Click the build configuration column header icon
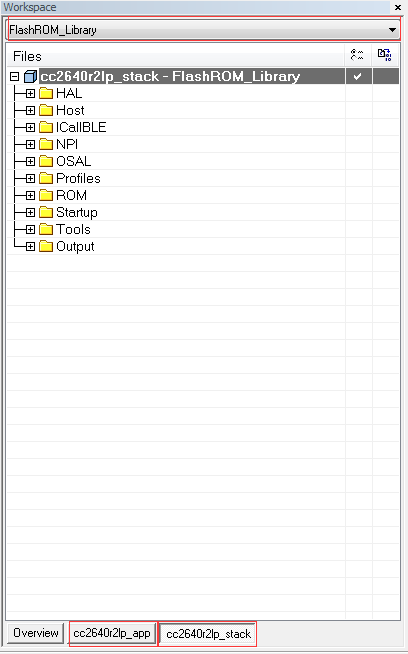This screenshot has width=408, height=654. [357, 55]
